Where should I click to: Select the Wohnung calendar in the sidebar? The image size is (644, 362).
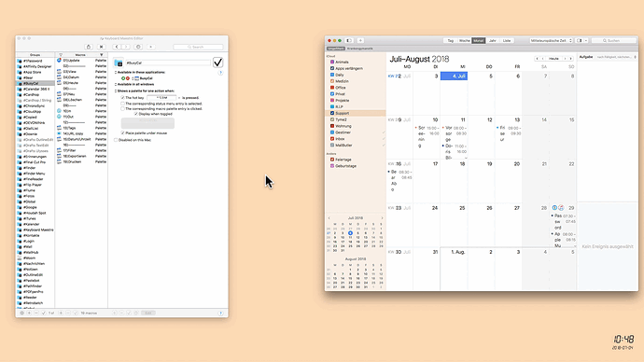click(x=356, y=126)
